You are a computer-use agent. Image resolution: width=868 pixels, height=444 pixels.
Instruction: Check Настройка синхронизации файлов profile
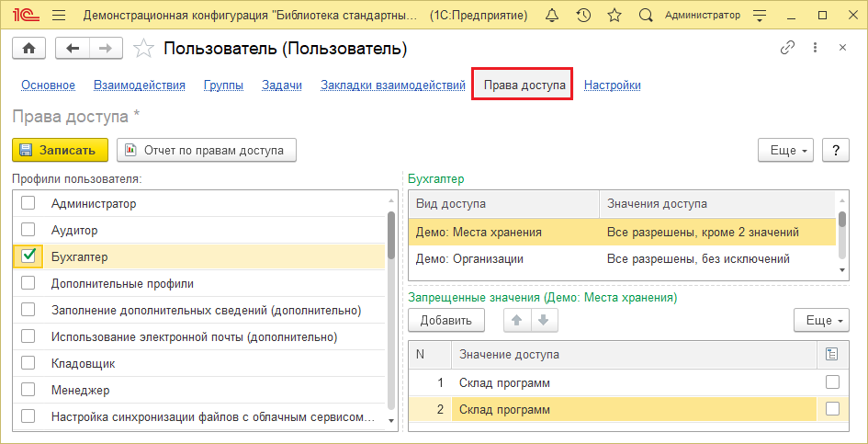pyautogui.click(x=28, y=416)
